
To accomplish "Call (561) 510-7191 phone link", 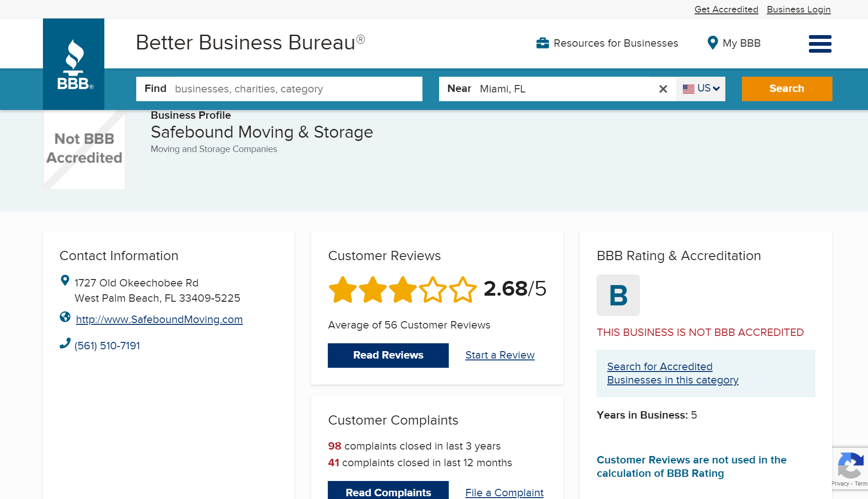I will coord(107,346).
